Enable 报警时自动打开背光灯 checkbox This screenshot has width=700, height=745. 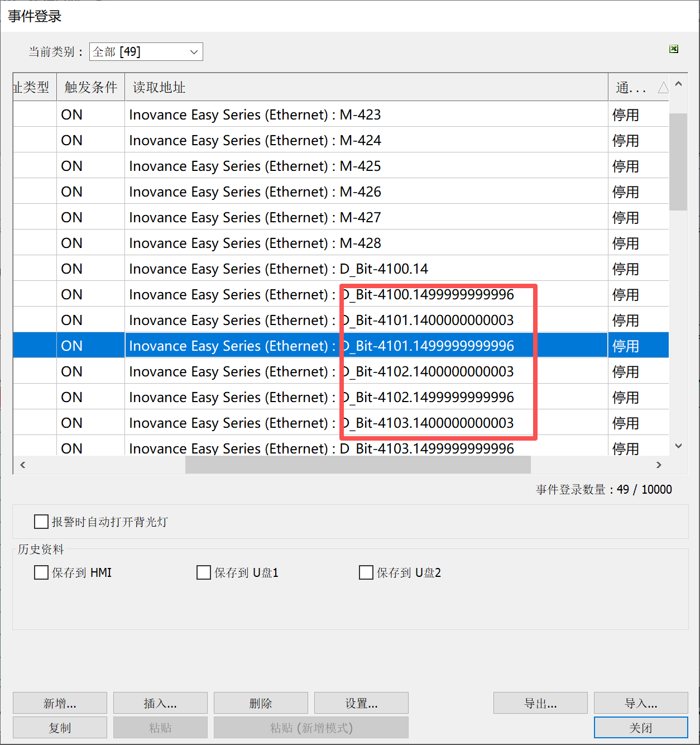click(41, 522)
